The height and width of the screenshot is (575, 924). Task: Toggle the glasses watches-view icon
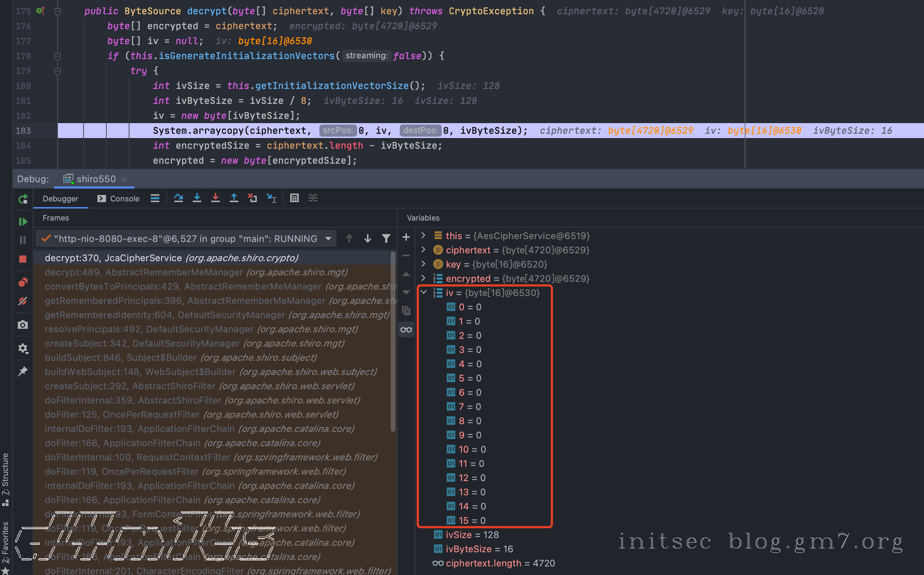406,330
